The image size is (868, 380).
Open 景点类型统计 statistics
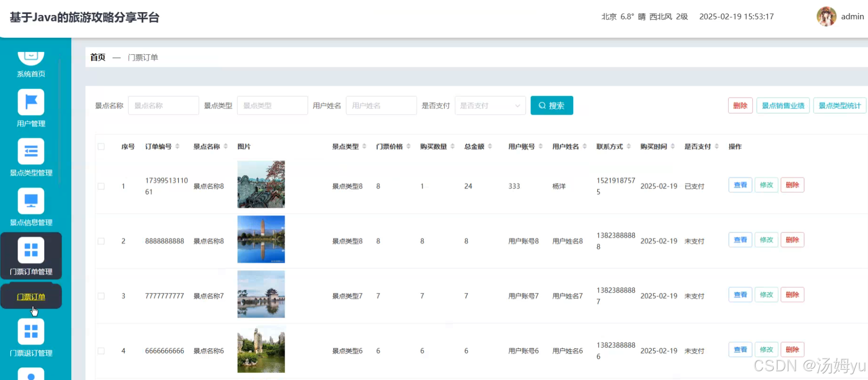[840, 105]
